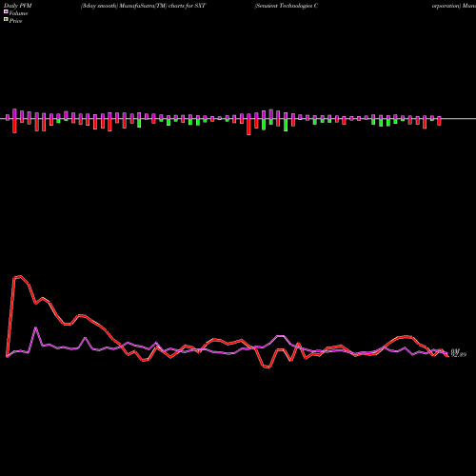The height and width of the screenshot is (476, 476).
Task: Select the 'Price' legend label
Action: 15,21
